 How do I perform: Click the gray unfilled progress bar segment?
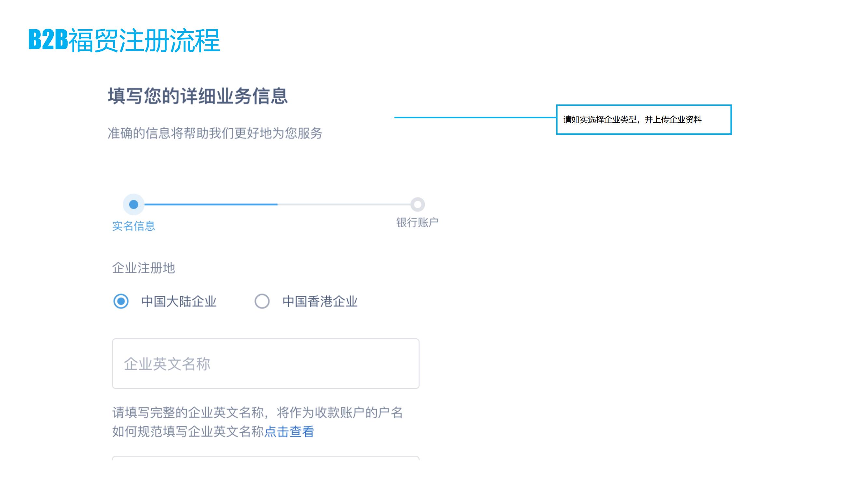(x=344, y=204)
